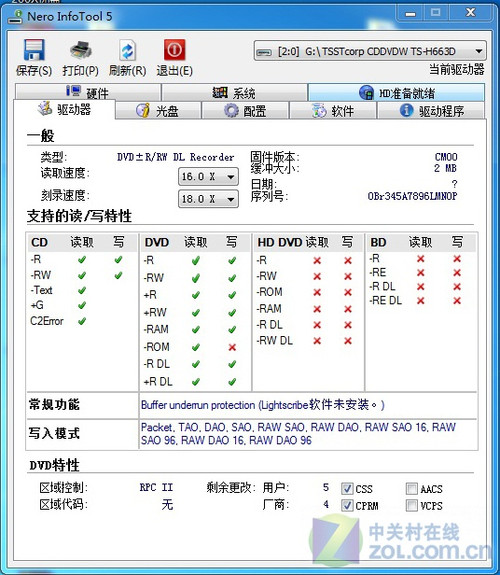Open the burn speed 18.0 X dropdown
The width and height of the screenshot is (500, 575).
coord(208,199)
